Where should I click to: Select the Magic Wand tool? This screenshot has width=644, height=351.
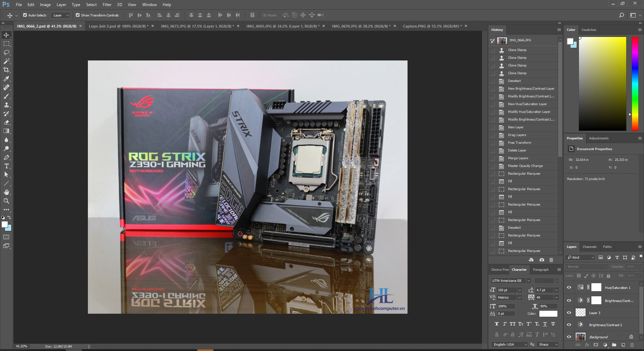6,61
